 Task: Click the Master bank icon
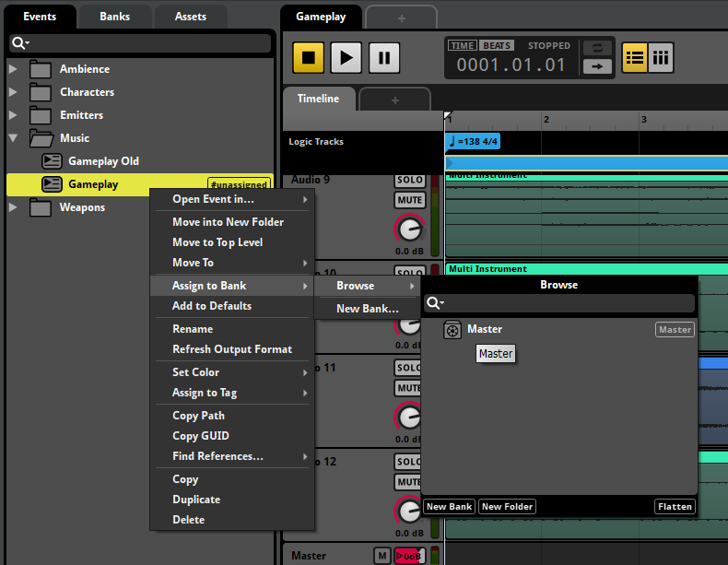[452, 330]
